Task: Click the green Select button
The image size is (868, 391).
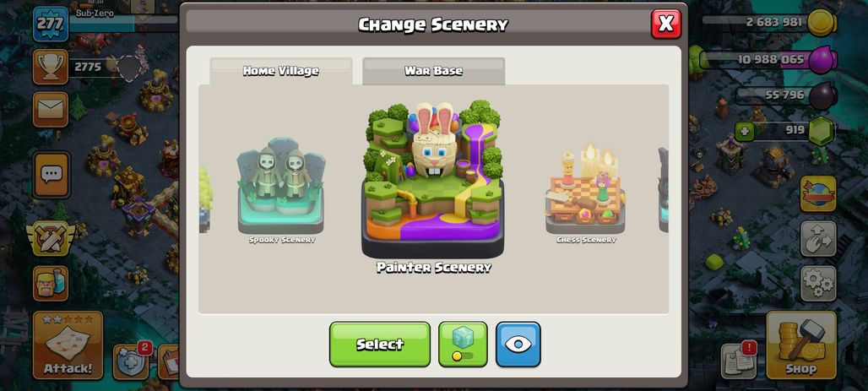Action: (x=380, y=344)
